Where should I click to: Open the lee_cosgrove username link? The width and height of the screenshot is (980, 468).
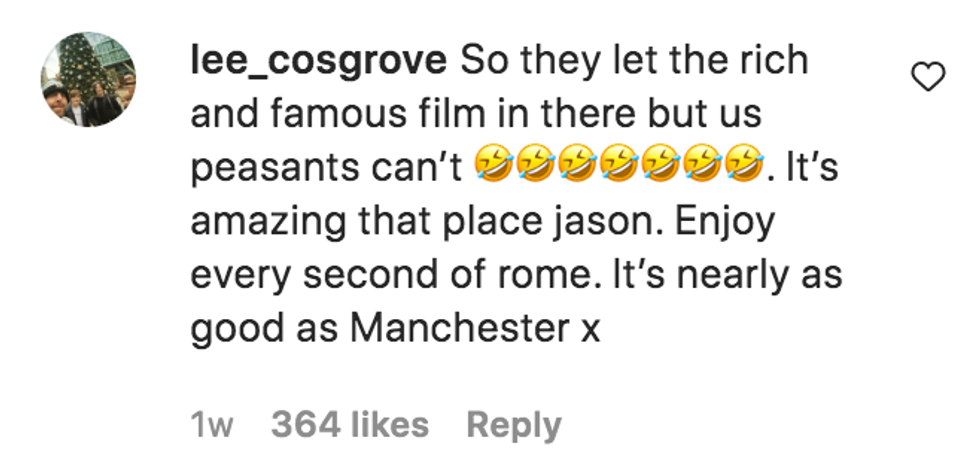click(318, 62)
